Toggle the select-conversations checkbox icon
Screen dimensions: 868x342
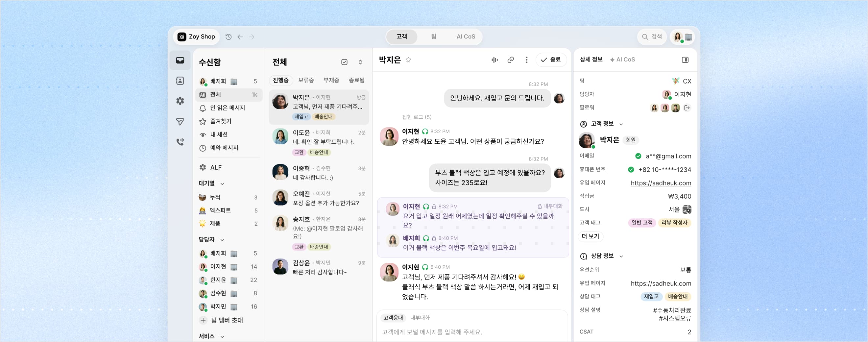344,62
